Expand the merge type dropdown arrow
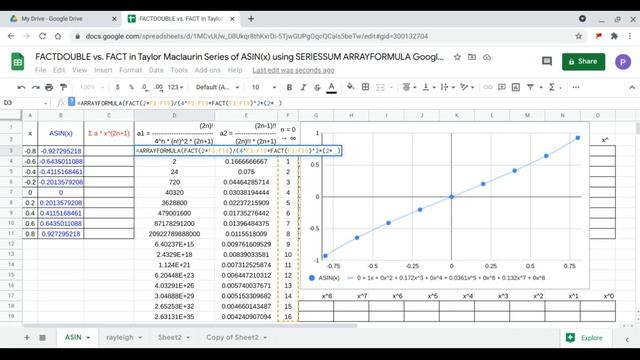This screenshot has width=640, height=360. coord(391,87)
